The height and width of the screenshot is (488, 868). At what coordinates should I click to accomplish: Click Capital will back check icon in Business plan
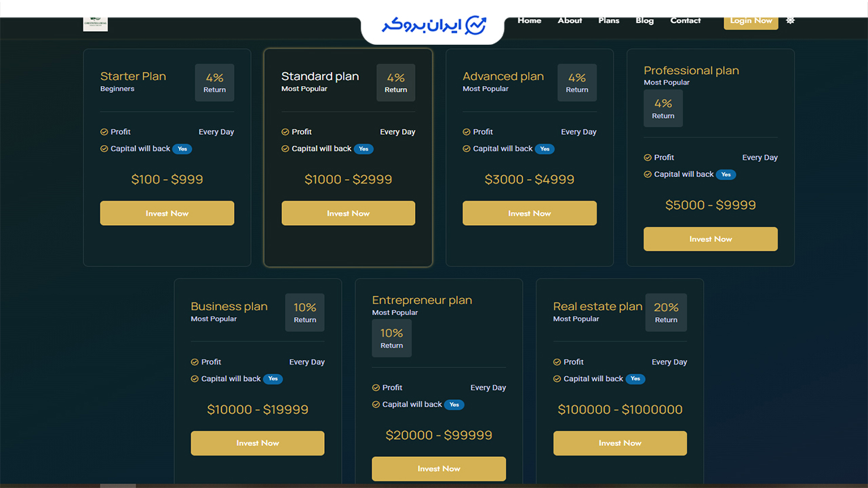(x=195, y=379)
